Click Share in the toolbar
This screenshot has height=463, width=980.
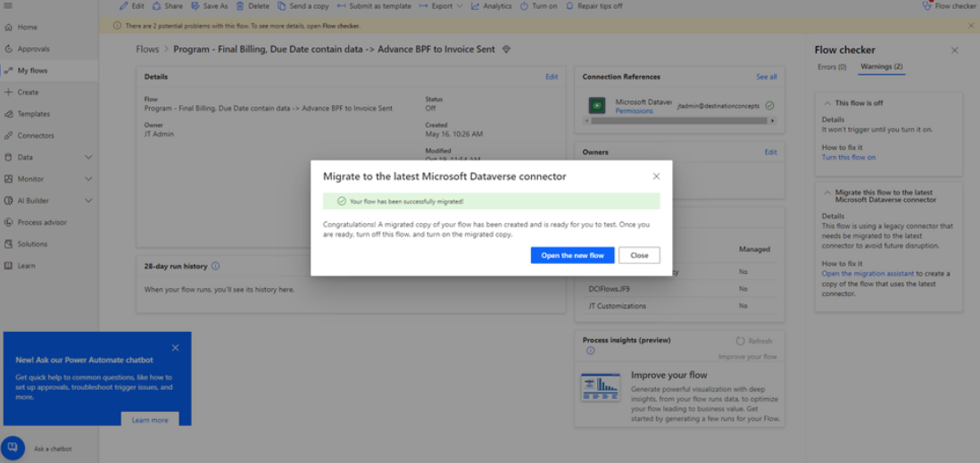click(168, 6)
